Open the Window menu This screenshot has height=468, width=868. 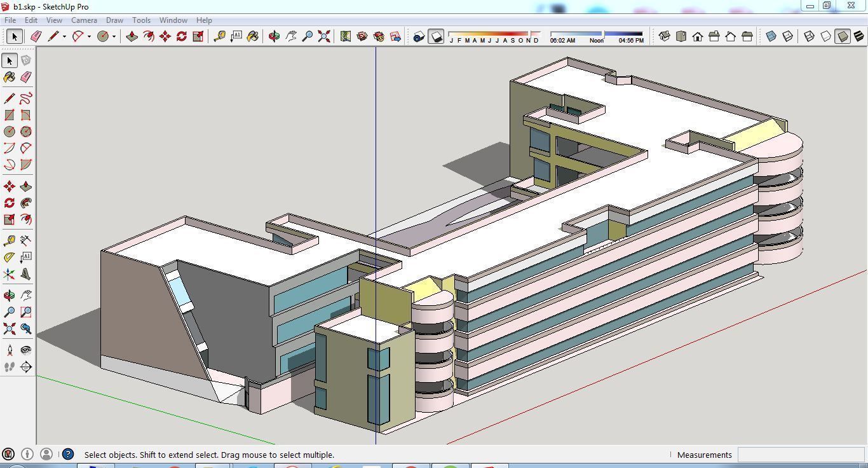tap(173, 20)
